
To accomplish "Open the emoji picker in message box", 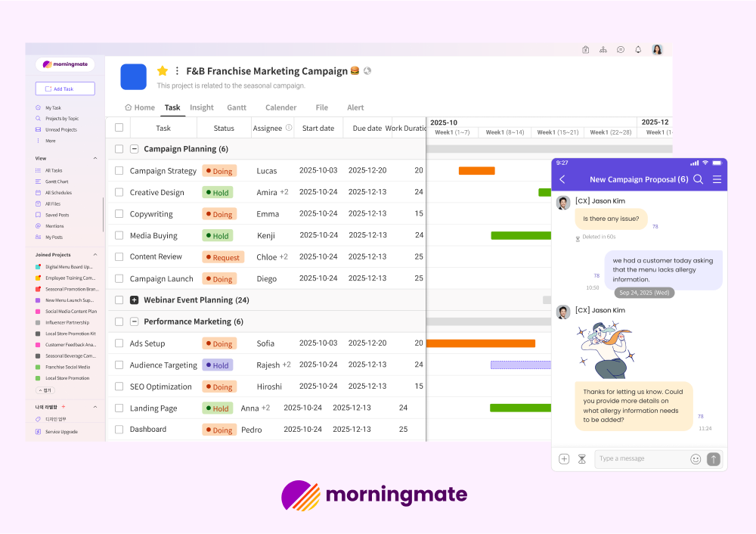I will [x=696, y=459].
